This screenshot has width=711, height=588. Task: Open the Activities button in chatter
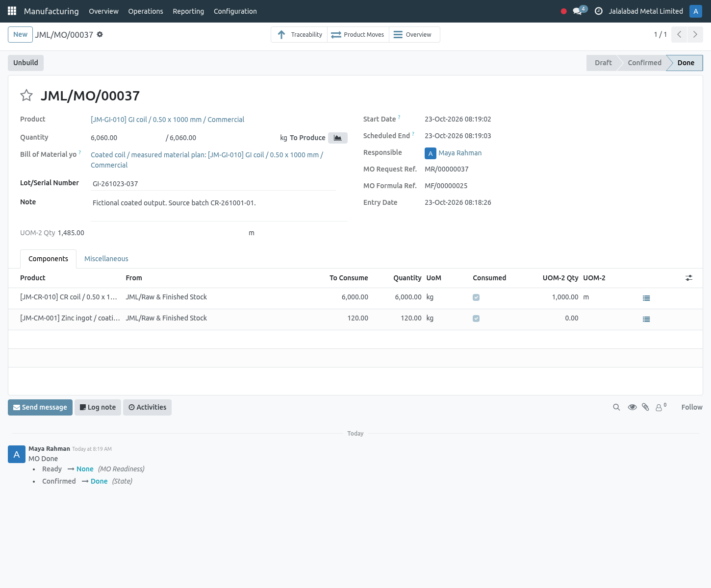point(147,407)
